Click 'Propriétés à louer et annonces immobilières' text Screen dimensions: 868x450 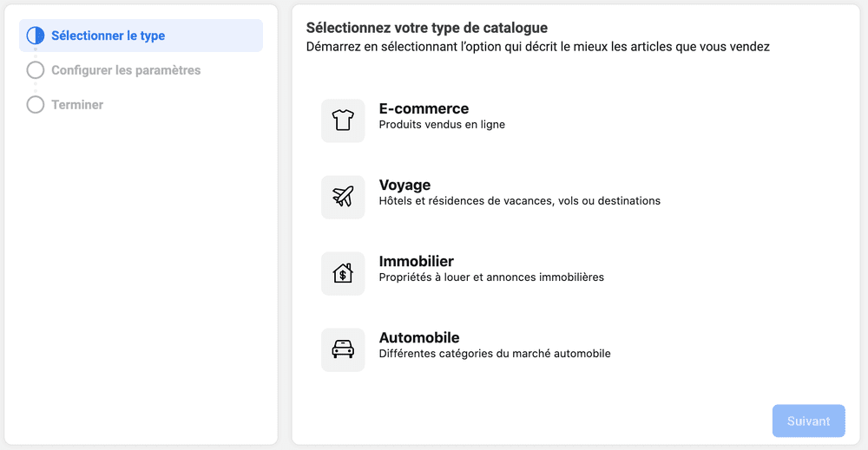coord(491,277)
